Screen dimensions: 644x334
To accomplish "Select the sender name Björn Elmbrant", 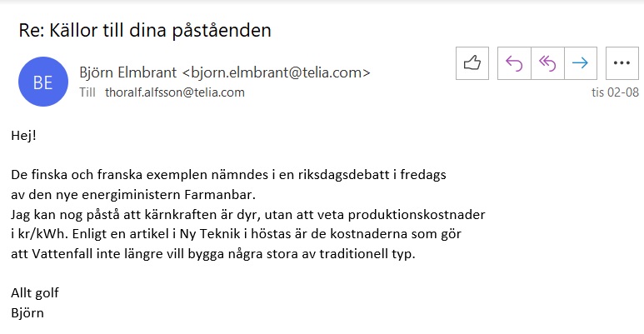I will [127, 72].
